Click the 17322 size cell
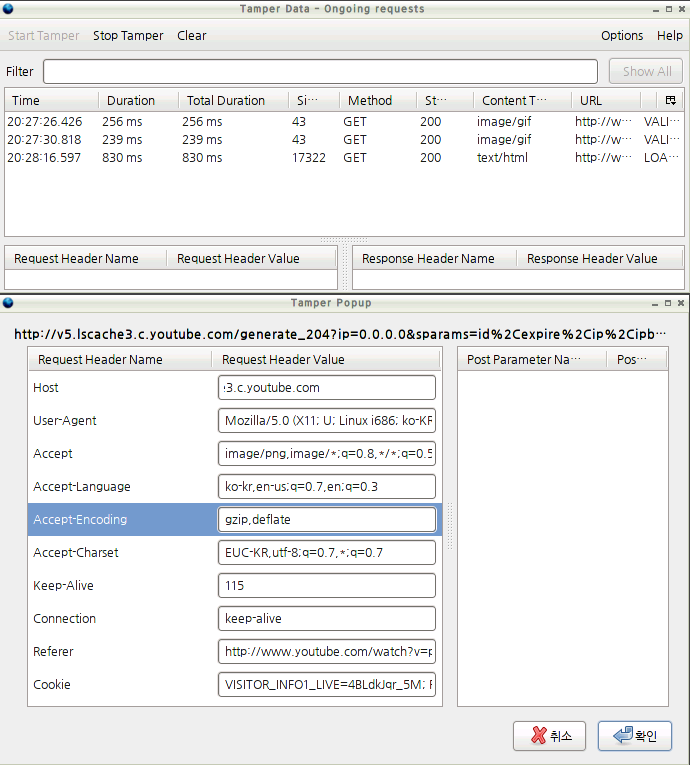Screen dimensions: 690x765 [308, 158]
